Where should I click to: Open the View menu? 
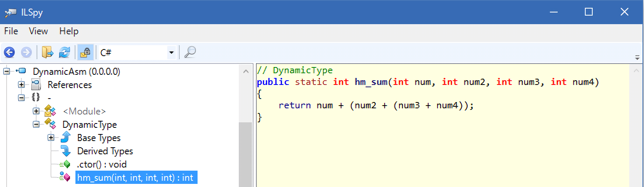(38, 31)
